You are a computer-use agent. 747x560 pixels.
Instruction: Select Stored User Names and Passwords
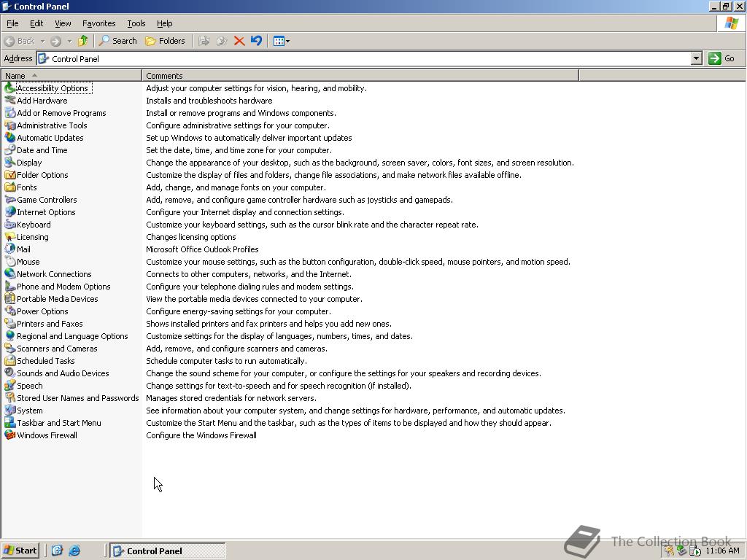click(x=72, y=397)
